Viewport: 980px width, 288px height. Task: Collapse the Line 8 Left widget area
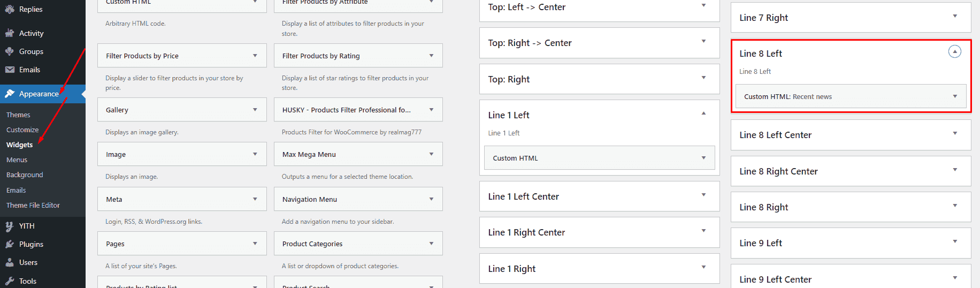(x=954, y=52)
